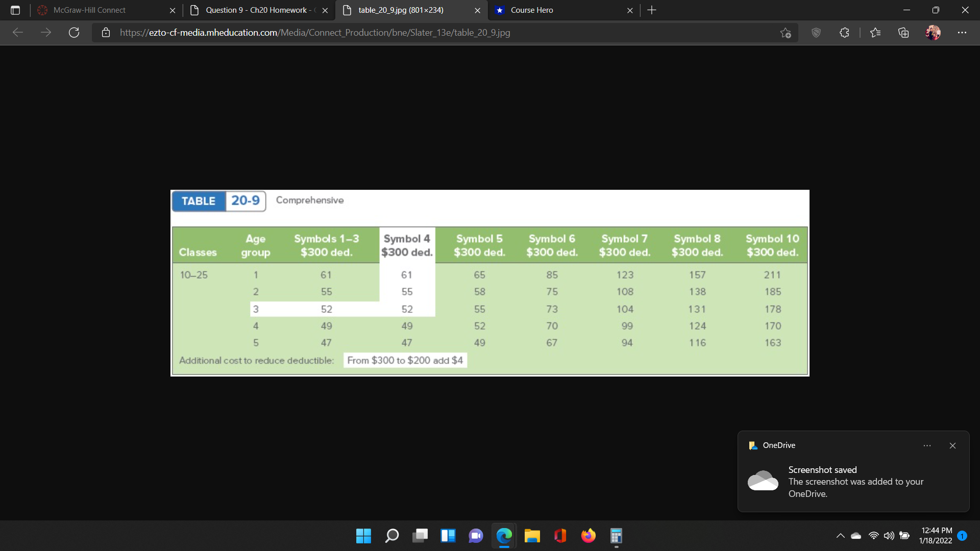Open the Favorites list

tap(875, 33)
